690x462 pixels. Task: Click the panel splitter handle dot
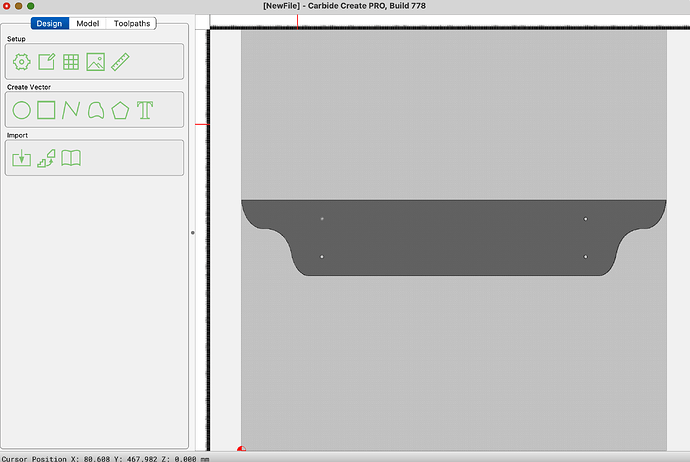click(193, 233)
